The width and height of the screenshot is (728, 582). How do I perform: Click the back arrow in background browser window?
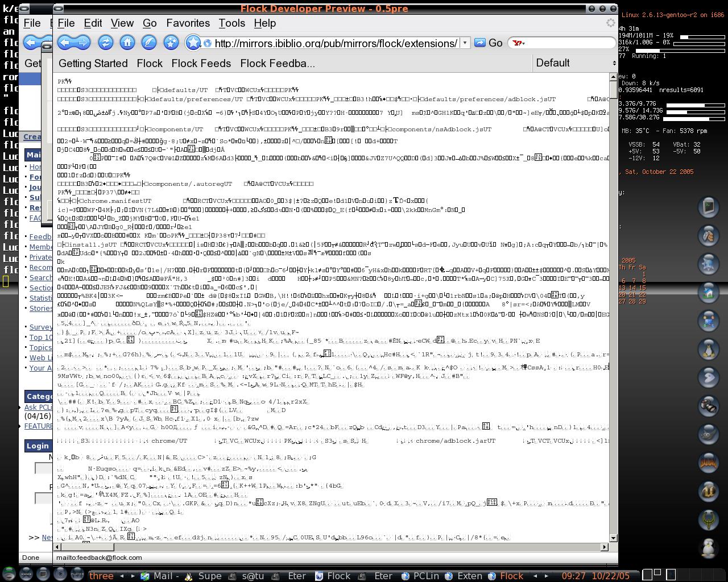(31, 43)
